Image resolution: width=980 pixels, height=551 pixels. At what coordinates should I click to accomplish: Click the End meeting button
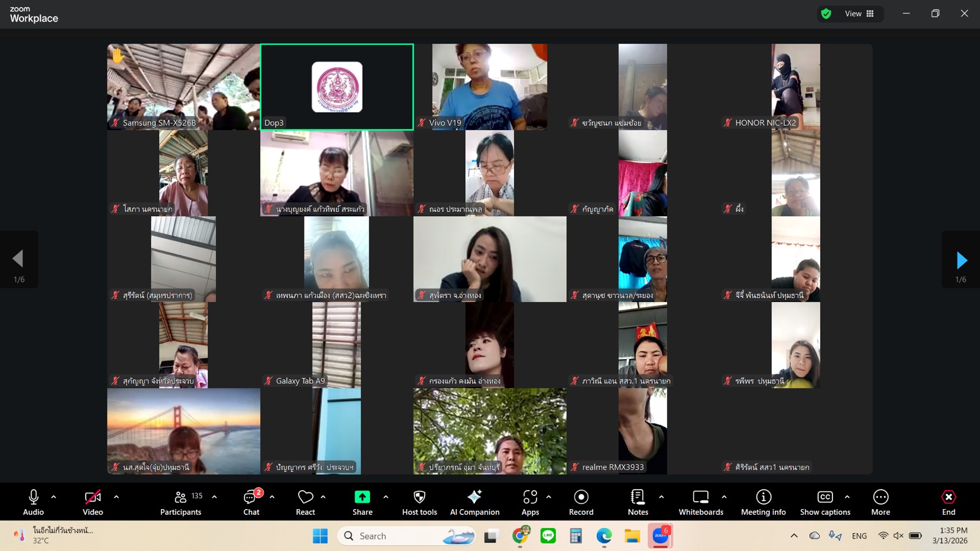coord(948,502)
